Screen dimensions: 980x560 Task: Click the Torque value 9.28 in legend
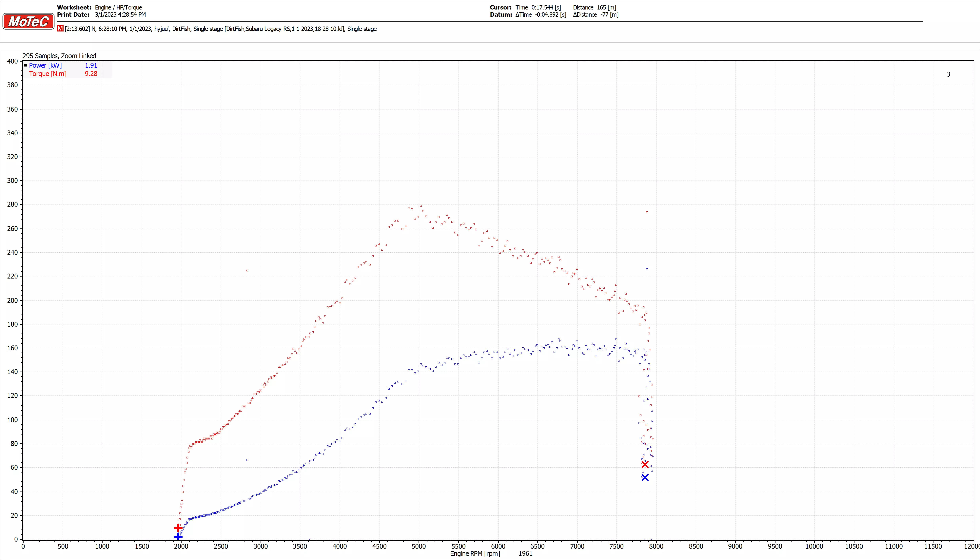tap(91, 74)
